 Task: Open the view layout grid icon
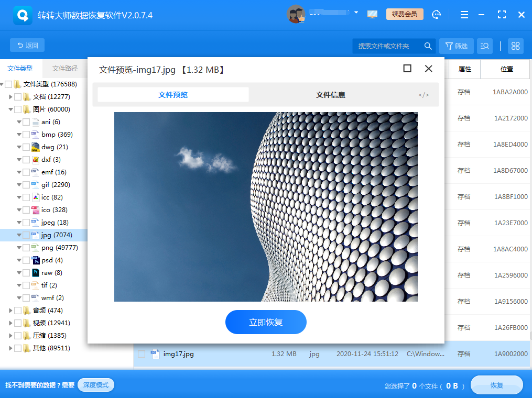(x=515, y=46)
